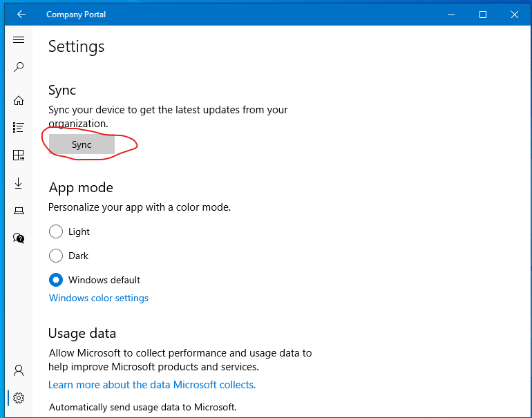The height and width of the screenshot is (418, 532).
Task: Click the Settings page heading
Action: 76,46
